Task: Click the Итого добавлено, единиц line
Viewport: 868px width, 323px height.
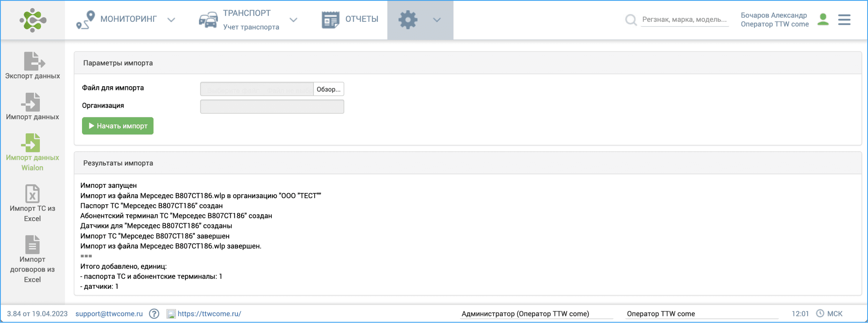Action: (x=123, y=266)
